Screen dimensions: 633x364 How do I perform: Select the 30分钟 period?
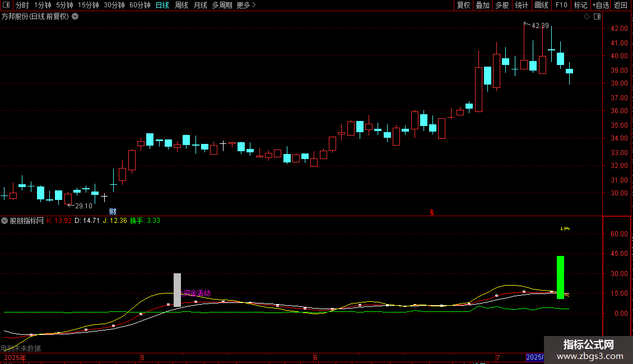114,5
